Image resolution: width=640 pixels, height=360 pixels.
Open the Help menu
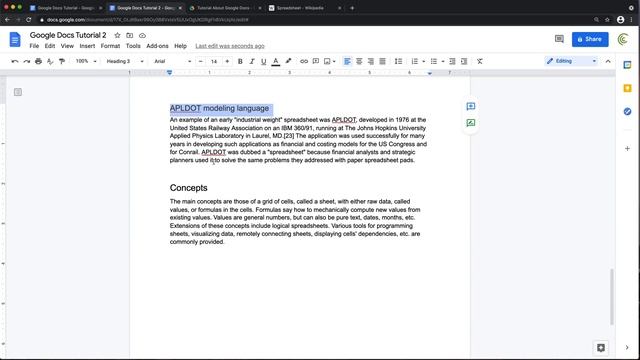tap(180, 46)
